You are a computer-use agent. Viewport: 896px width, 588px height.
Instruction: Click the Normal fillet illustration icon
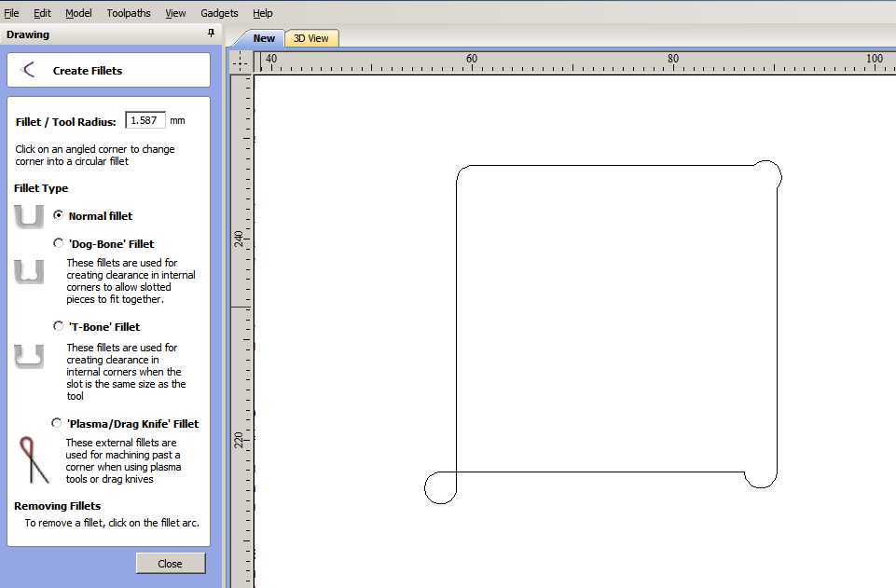(30, 216)
